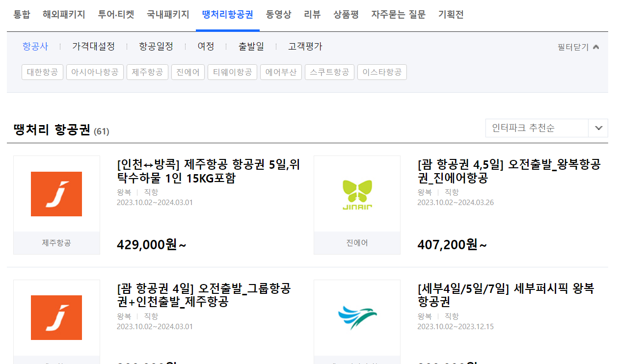
Task: Select the 스쿠트항공 airline filter
Action: 329,72
